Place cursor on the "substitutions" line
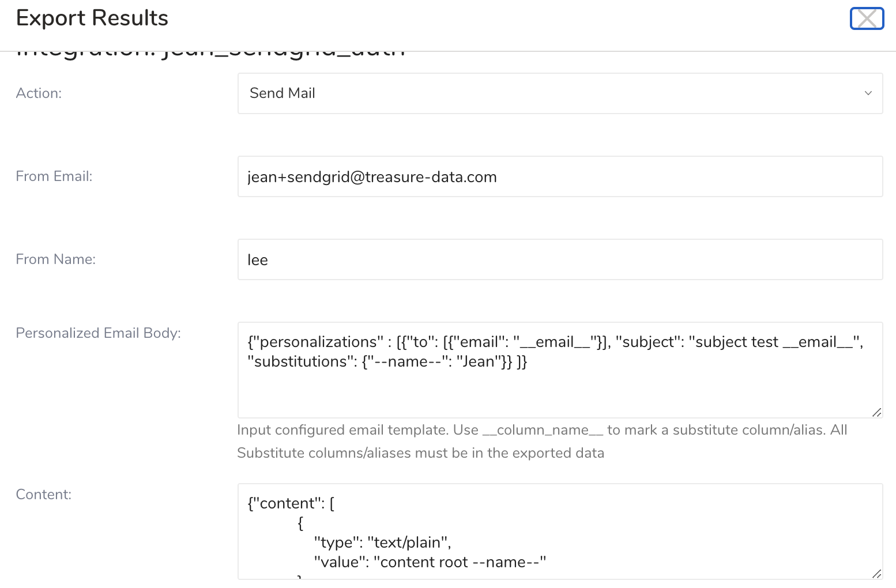The height and width of the screenshot is (588, 896). 387,361
